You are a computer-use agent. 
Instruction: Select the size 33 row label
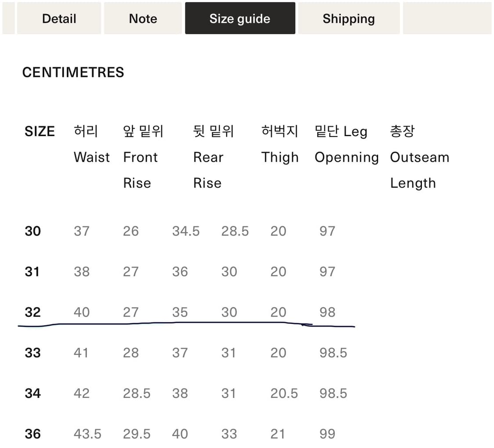click(32, 353)
